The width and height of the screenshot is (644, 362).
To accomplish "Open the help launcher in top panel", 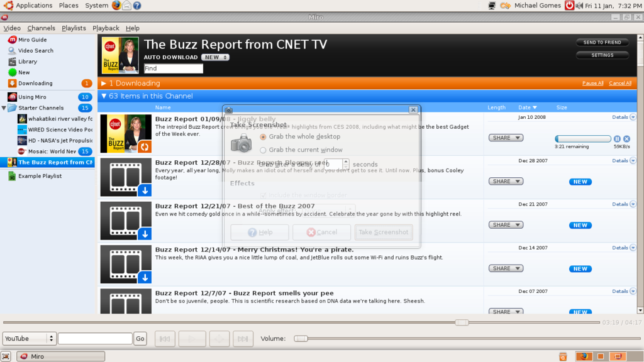I will [x=137, y=5].
